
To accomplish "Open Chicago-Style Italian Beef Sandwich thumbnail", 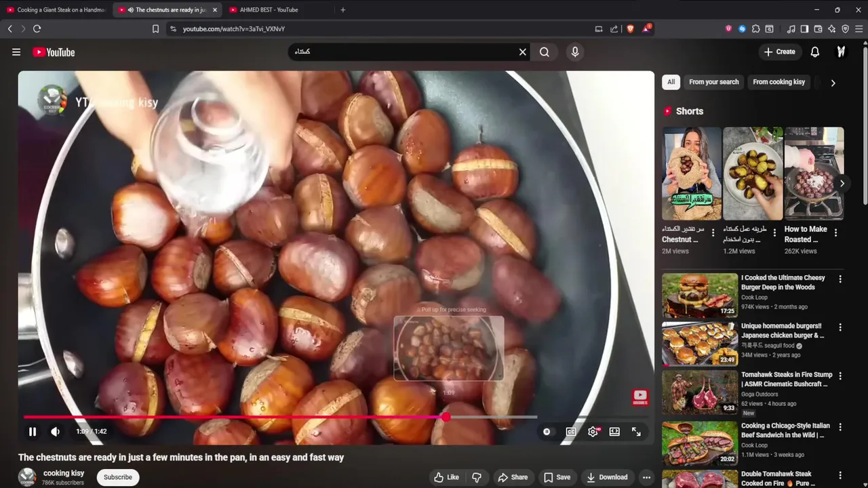I will coord(700,443).
